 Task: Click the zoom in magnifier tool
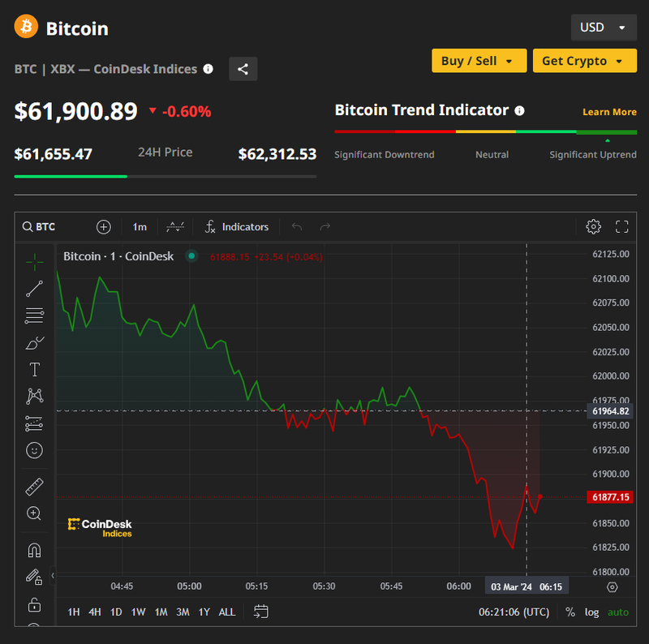(x=34, y=513)
